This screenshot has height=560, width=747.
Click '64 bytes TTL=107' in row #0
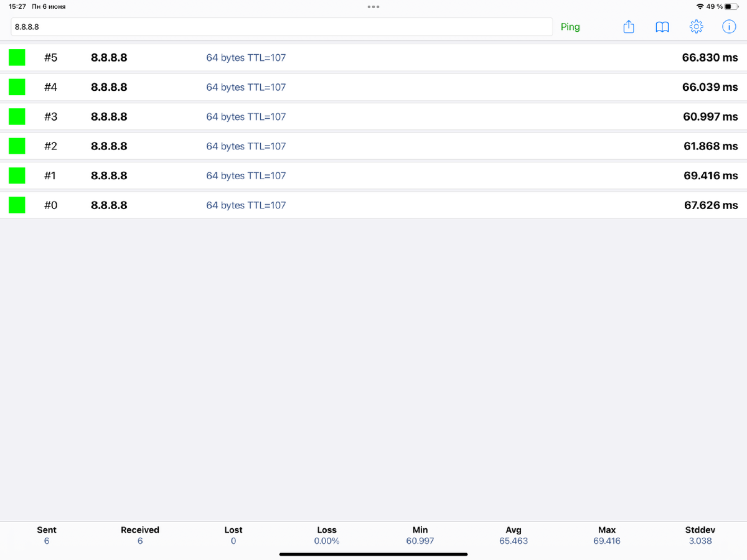246,205
